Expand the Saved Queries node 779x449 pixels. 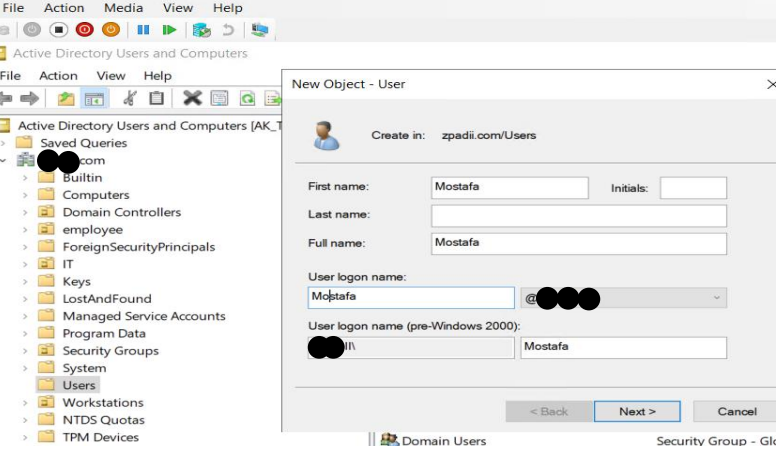4,143
